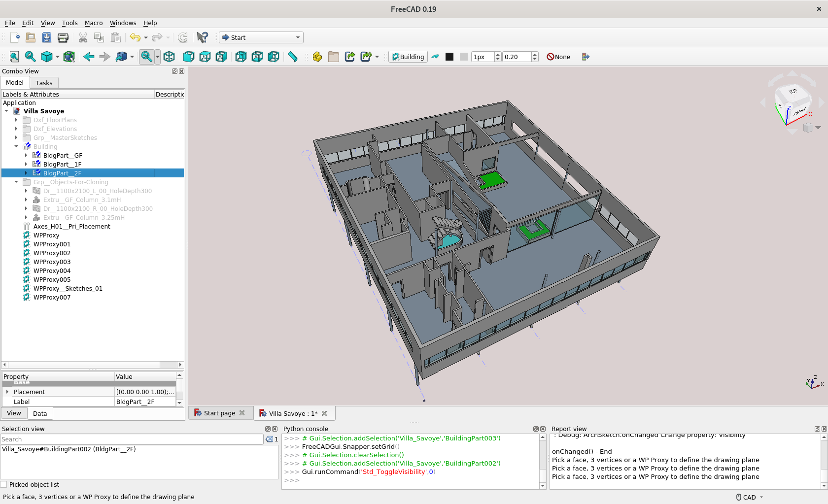Open a file with the Open folder icon
This screenshot has width=828, height=504.
click(31, 37)
